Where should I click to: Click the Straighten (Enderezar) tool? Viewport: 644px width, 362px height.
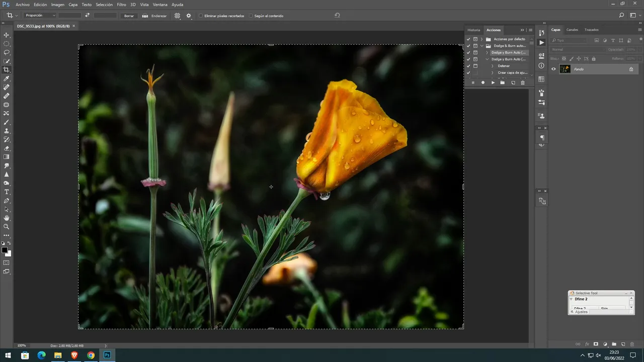154,16
